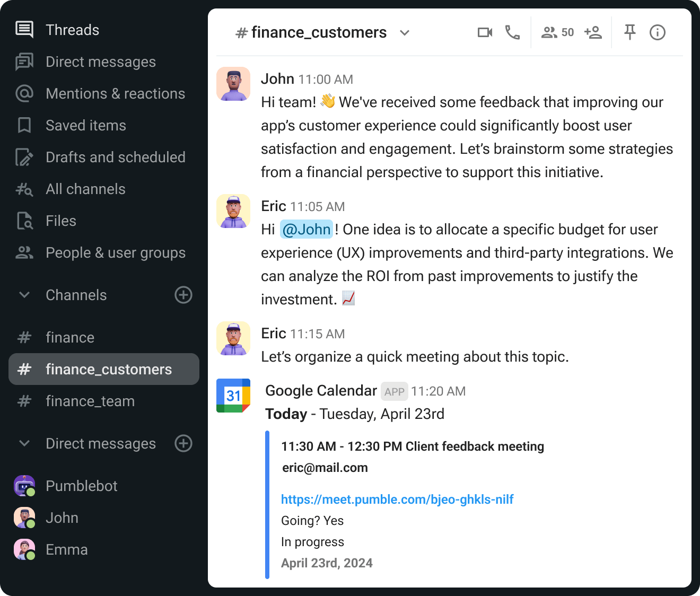Open the meet.pumble.com meeting link
This screenshot has height=596, width=700.
click(397, 499)
